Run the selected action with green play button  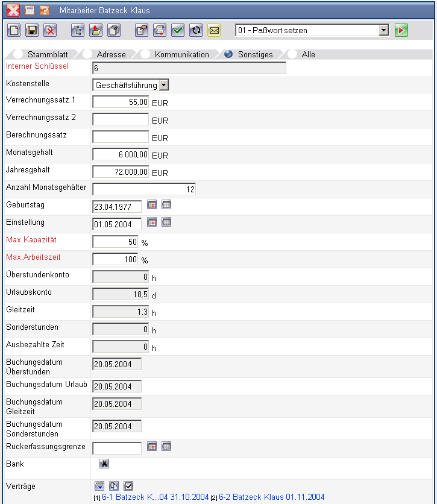[401, 30]
